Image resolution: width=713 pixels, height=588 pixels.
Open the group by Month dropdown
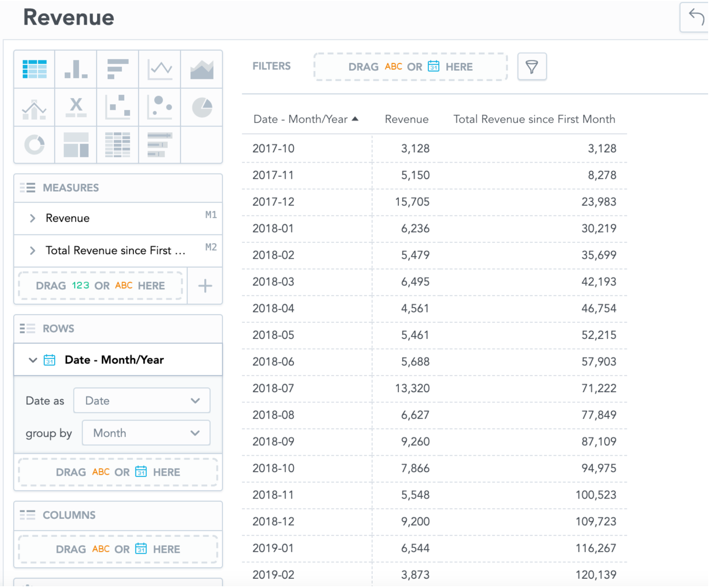point(146,433)
